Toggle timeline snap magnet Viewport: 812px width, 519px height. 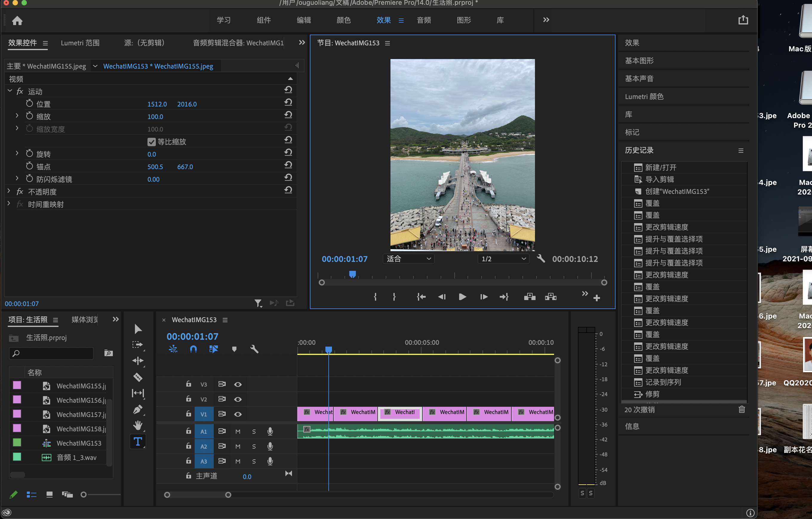pos(193,349)
